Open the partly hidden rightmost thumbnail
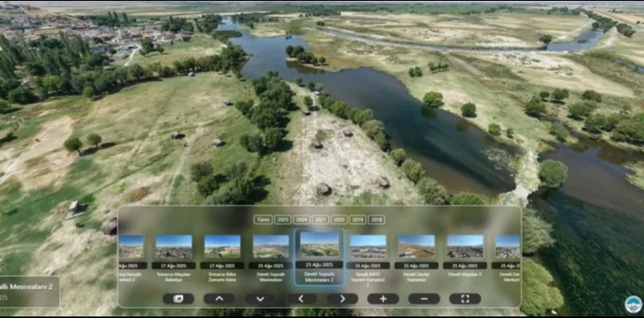The width and height of the screenshot is (644, 318). pos(507,247)
